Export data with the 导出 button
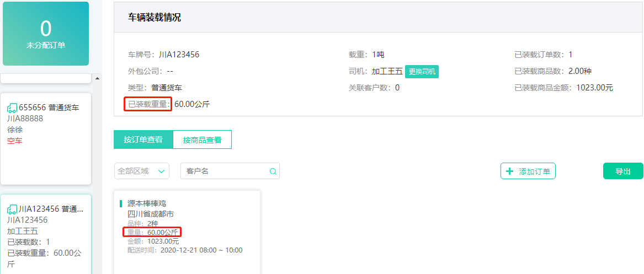This screenshot has height=274, width=644. click(622, 171)
